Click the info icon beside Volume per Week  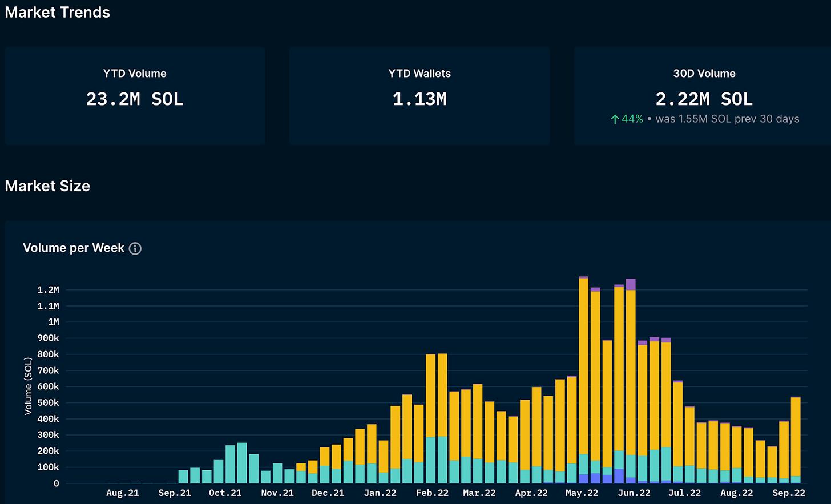coord(135,248)
